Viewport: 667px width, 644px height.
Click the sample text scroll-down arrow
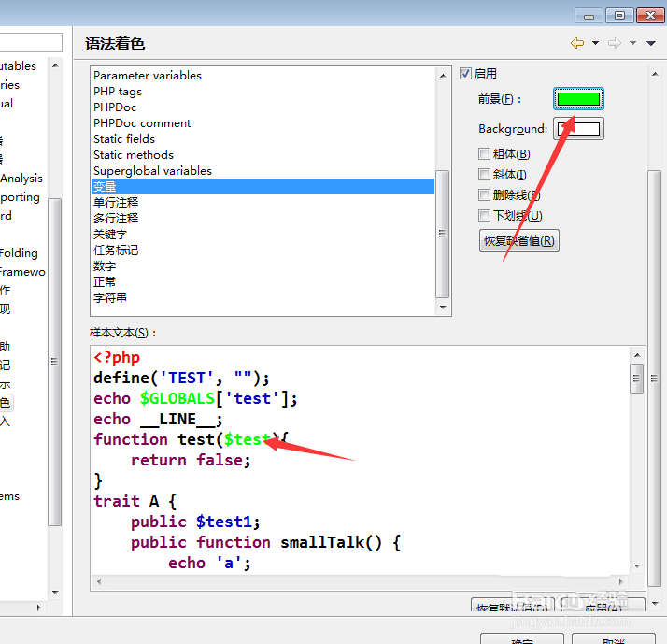637,565
